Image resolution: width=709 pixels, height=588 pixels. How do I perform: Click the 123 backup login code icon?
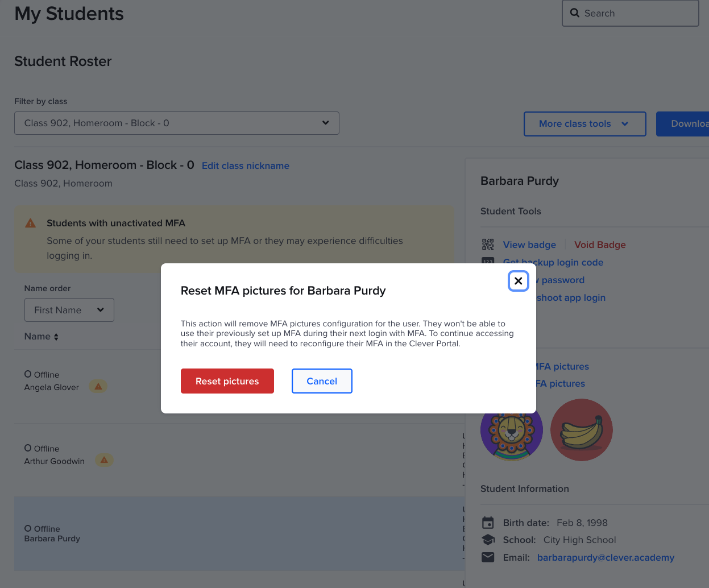(488, 262)
